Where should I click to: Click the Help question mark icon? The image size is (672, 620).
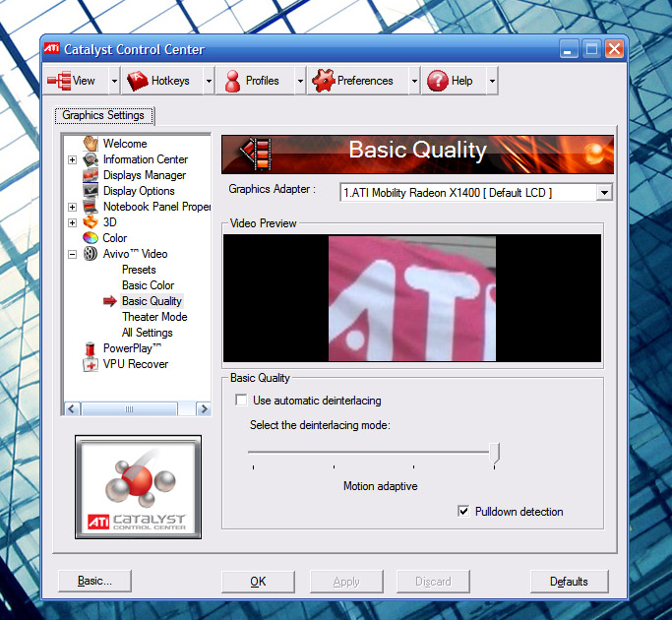tap(438, 81)
